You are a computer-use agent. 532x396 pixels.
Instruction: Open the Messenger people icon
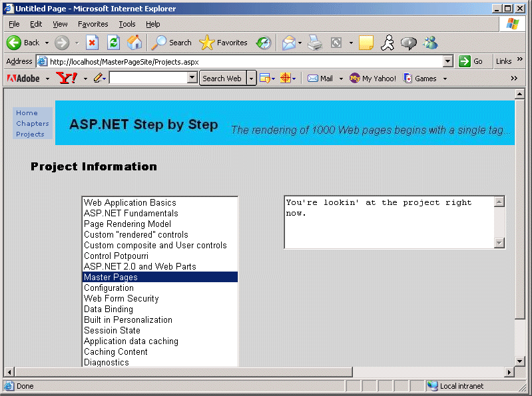click(430, 43)
